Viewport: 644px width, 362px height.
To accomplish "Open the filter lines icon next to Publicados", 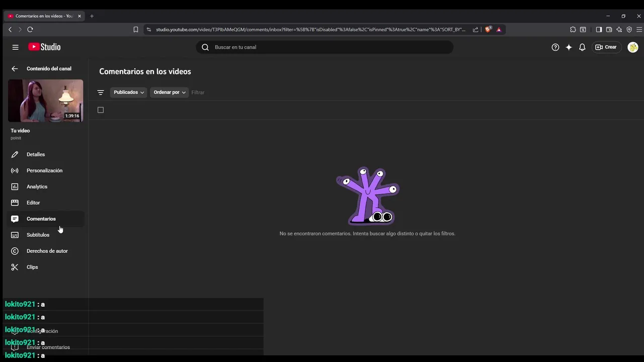I will [101, 93].
